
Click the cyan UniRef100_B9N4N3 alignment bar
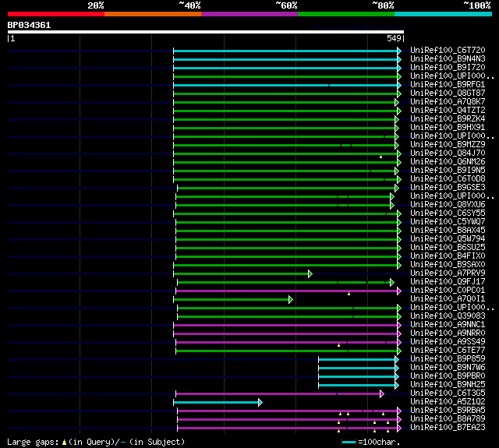285,59
